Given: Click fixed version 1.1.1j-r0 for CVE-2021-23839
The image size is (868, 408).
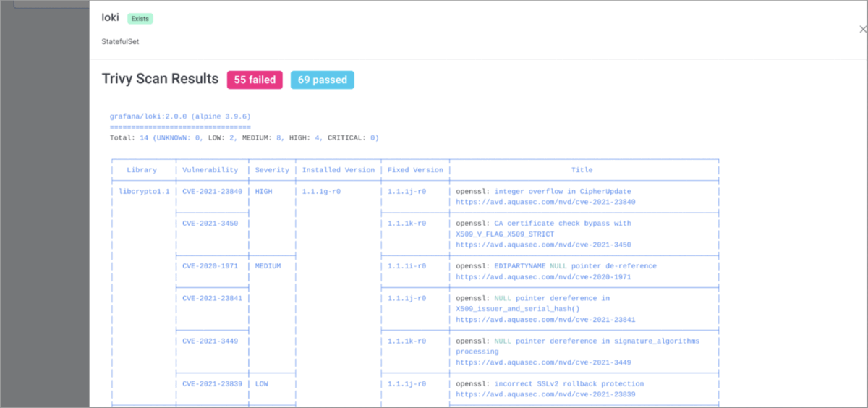Looking at the screenshot, I should pos(407,383).
